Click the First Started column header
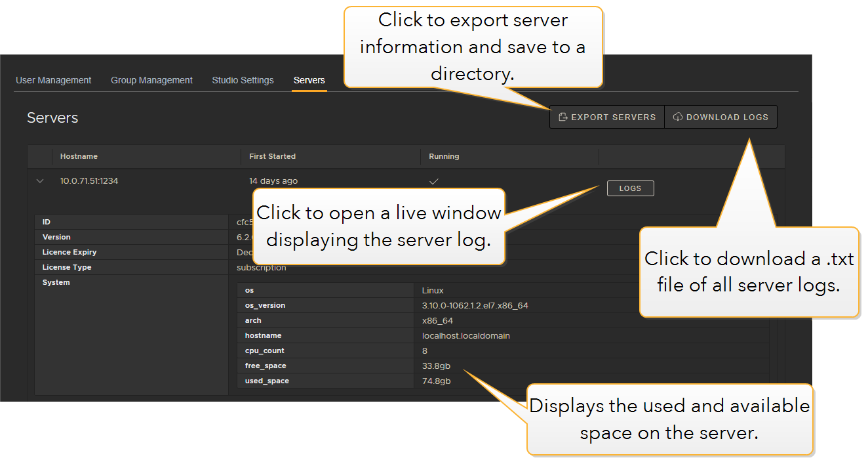This screenshot has width=868, height=464. pos(272,156)
